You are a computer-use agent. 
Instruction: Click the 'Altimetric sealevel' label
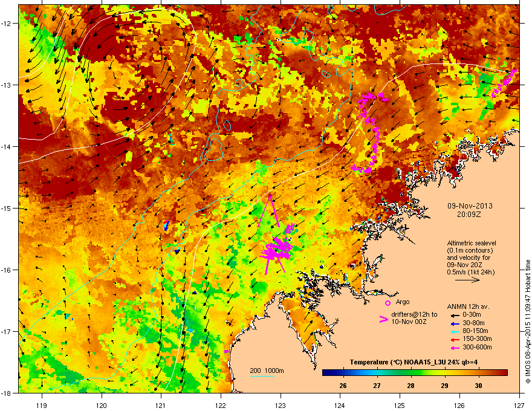pos(472,243)
